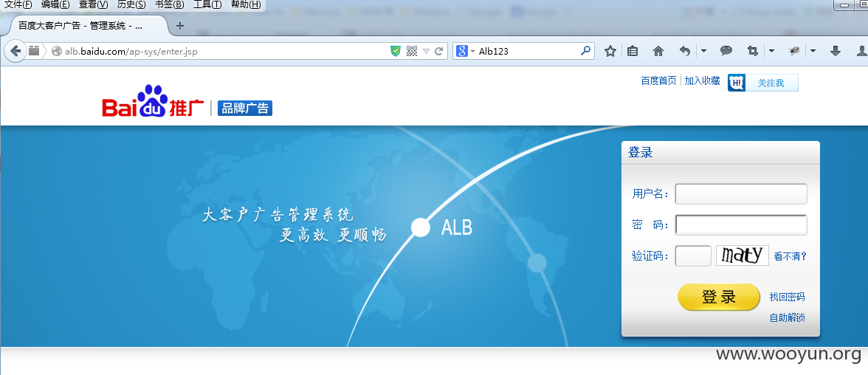Click the Baidu 推广 logo
Screen dimensions: 868x375
pyautogui.click(x=153, y=101)
